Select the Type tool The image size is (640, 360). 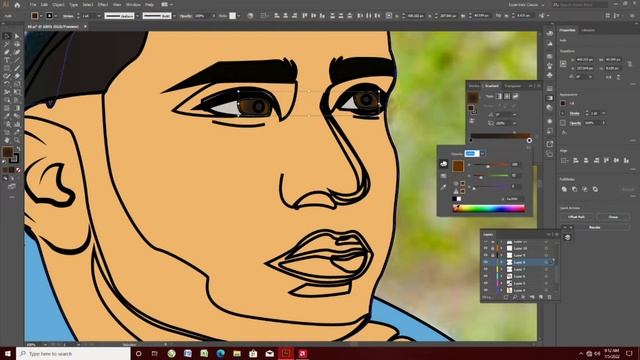pos(7,60)
